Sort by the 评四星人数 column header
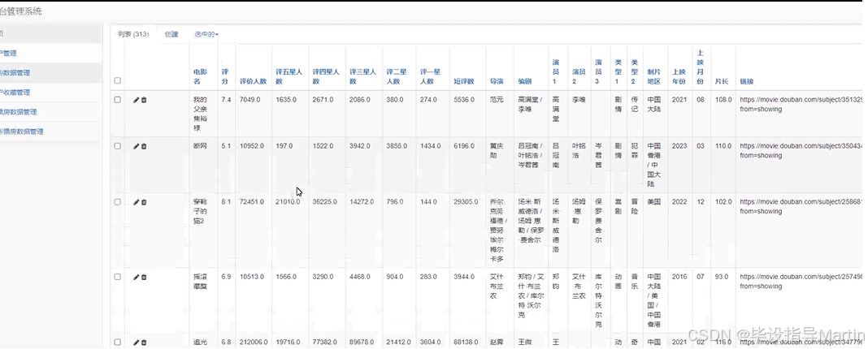Image resolution: width=868 pixels, height=349 pixels. 326,76
